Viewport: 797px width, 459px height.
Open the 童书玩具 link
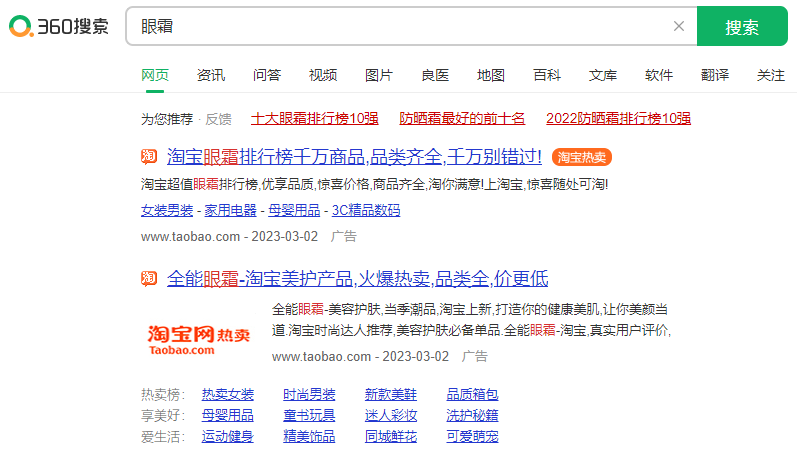coord(309,415)
